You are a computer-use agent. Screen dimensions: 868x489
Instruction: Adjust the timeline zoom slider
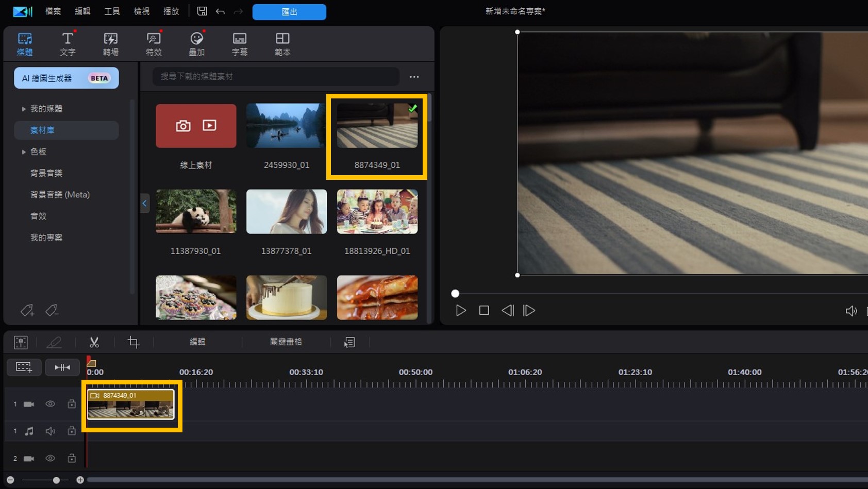click(x=56, y=479)
